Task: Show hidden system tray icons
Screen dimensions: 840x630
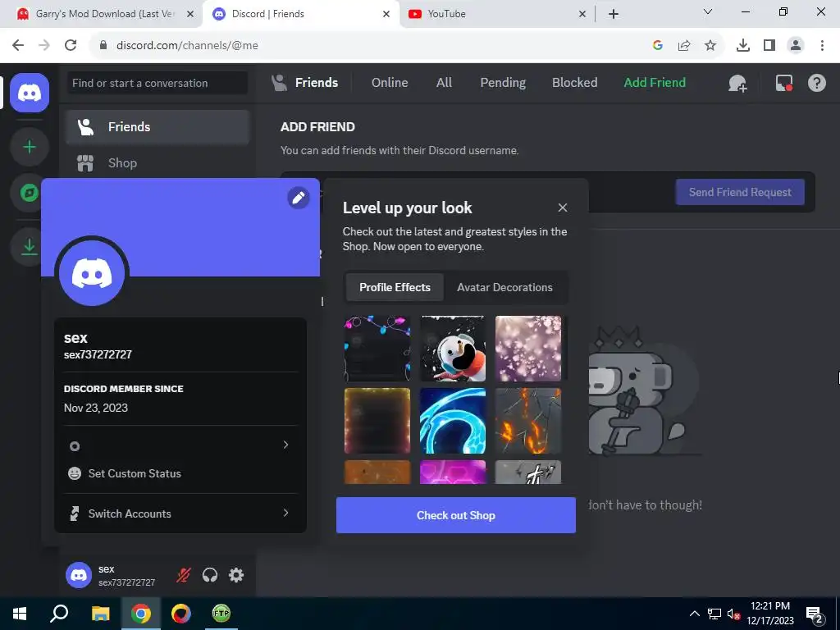Action: coord(694,614)
